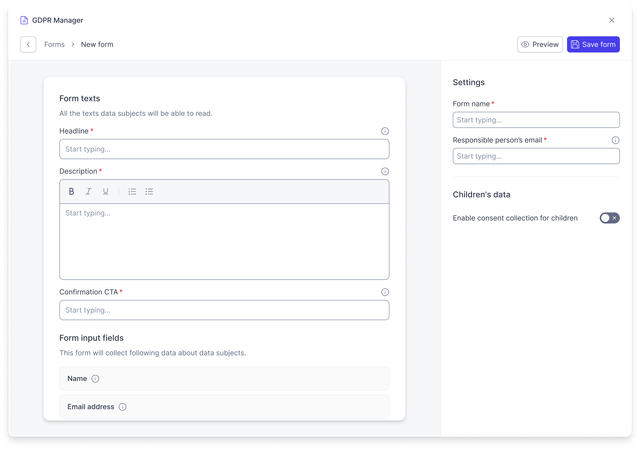Save the form with Save form button

point(593,44)
